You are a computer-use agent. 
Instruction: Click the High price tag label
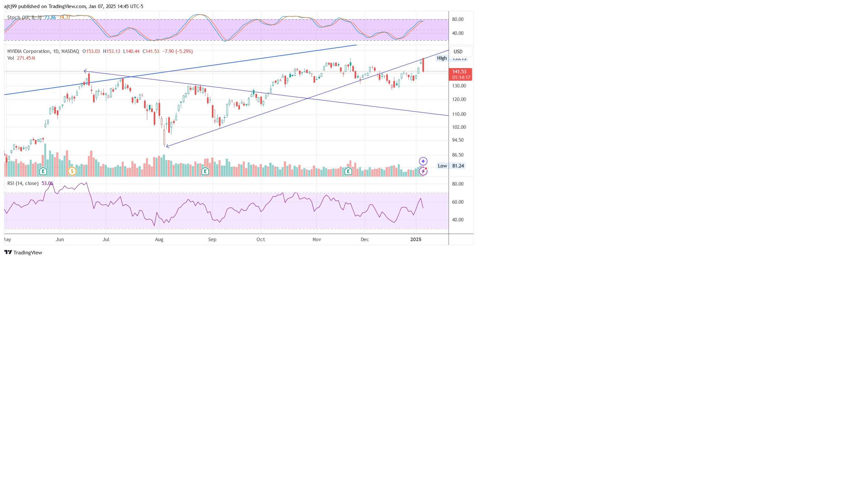coord(441,58)
